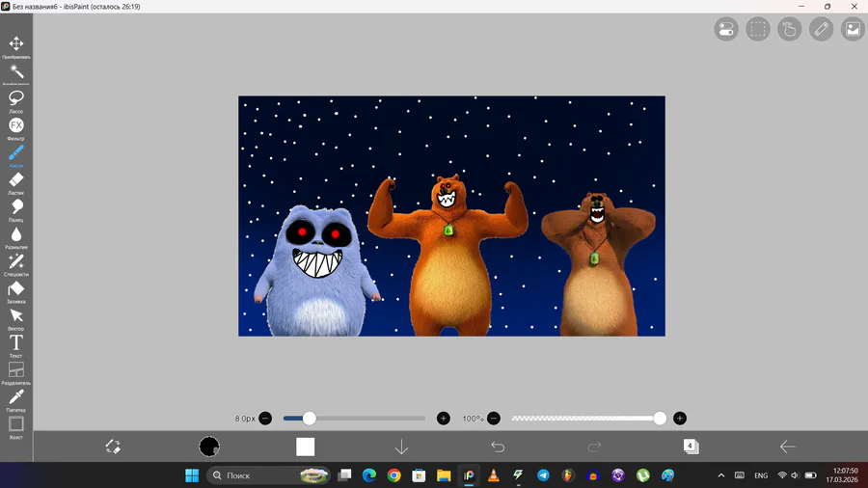This screenshot has width=868, height=488.
Task: Increase opacity with the plus button
Action: [680, 419]
